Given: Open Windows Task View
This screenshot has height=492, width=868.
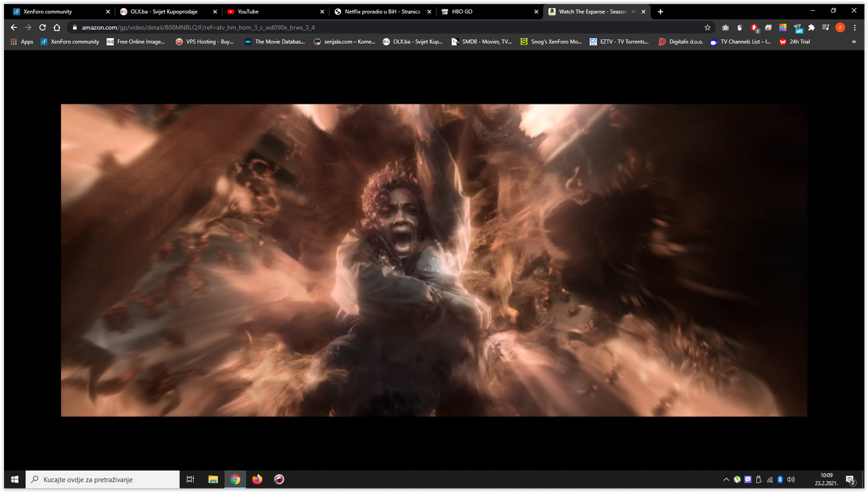Looking at the screenshot, I should (191, 479).
